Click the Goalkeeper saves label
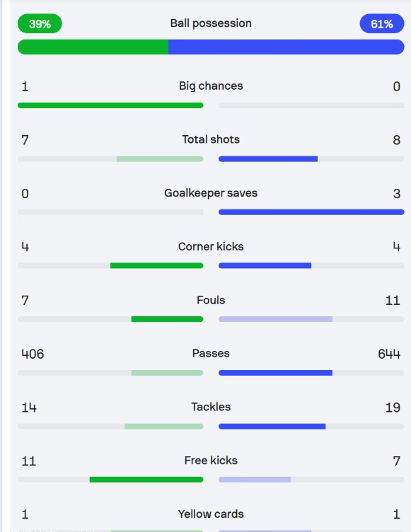This screenshot has height=532, width=411. coord(211,193)
